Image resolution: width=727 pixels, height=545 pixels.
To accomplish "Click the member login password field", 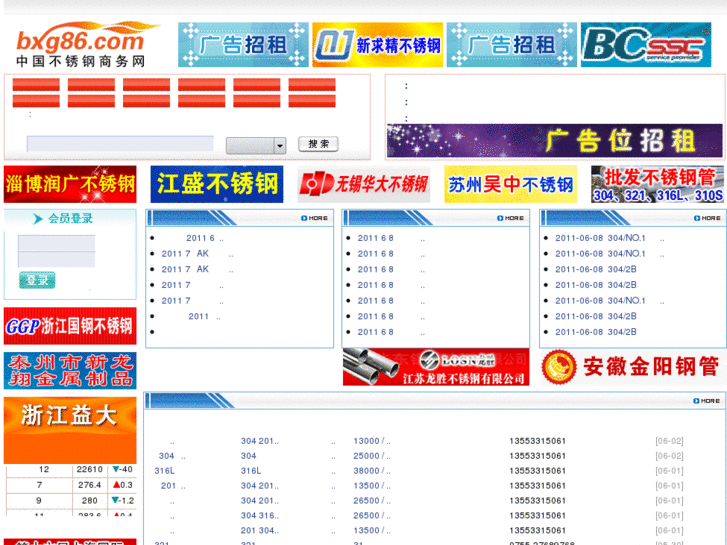I will pyautogui.click(x=57, y=259).
